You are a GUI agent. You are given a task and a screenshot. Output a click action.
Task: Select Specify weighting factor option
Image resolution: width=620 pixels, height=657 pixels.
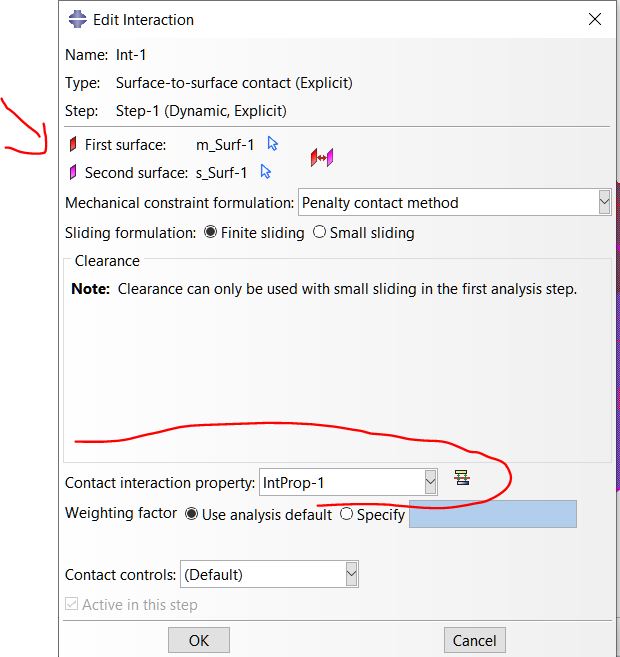coord(346,514)
